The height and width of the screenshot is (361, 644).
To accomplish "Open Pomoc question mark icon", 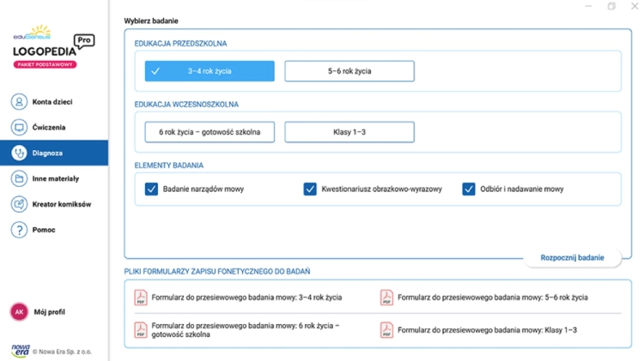I will [x=19, y=230].
